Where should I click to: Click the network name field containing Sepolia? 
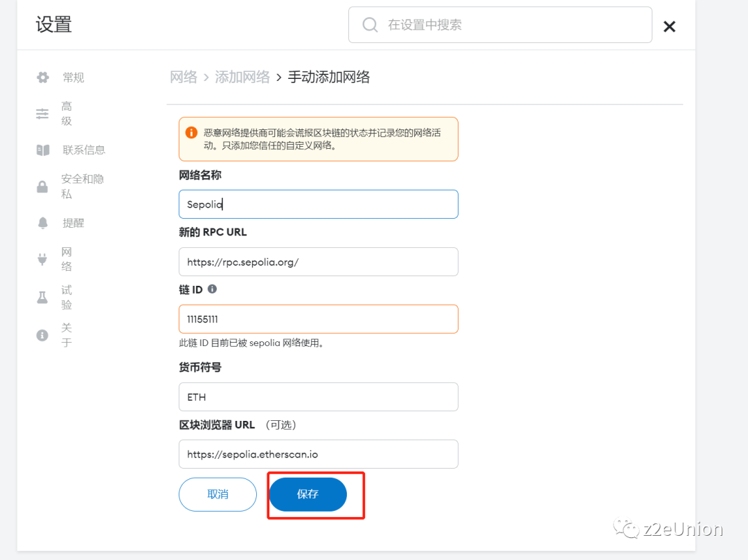(x=318, y=204)
